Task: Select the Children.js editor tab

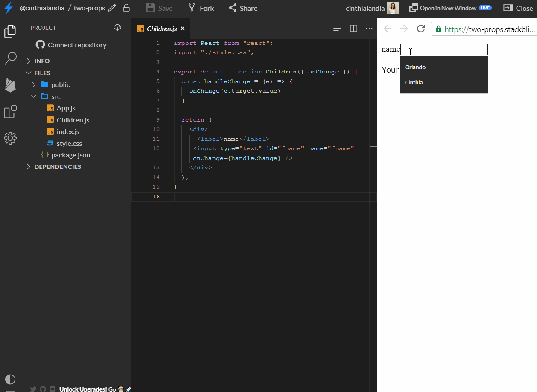Action: (x=161, y=29)
